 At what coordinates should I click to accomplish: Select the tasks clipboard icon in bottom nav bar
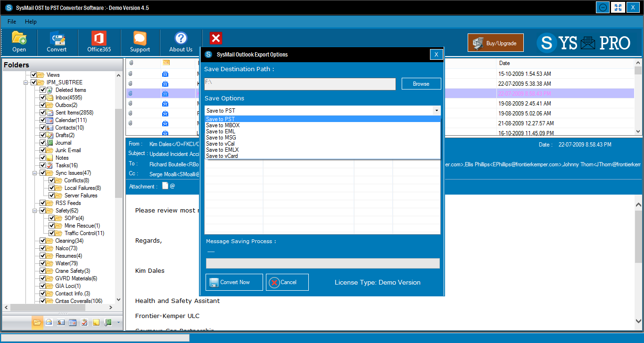pos(84,322)
